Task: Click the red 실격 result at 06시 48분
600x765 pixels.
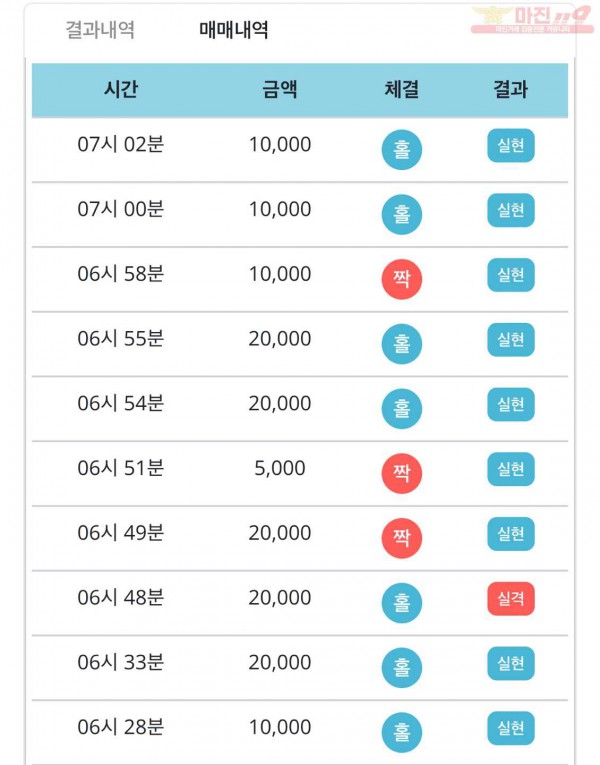Action: 511,599
